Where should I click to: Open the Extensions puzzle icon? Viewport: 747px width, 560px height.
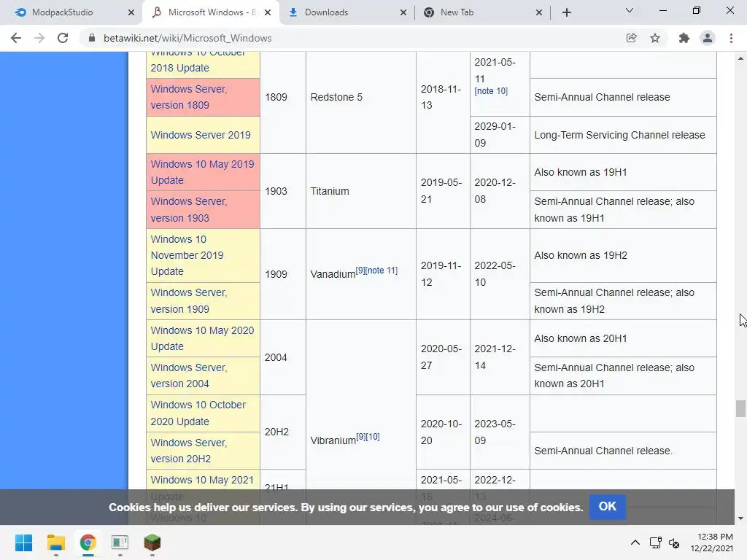(684, 38)
